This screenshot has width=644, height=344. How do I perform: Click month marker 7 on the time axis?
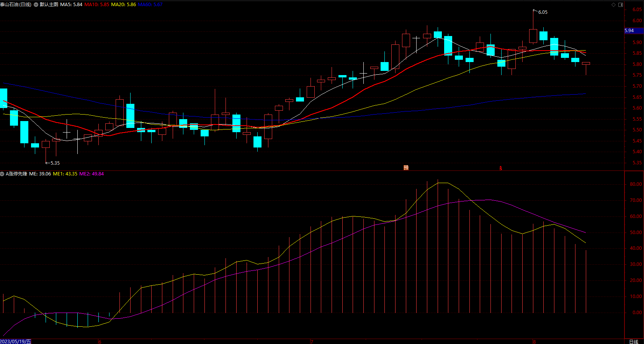[x=312, y=342]
